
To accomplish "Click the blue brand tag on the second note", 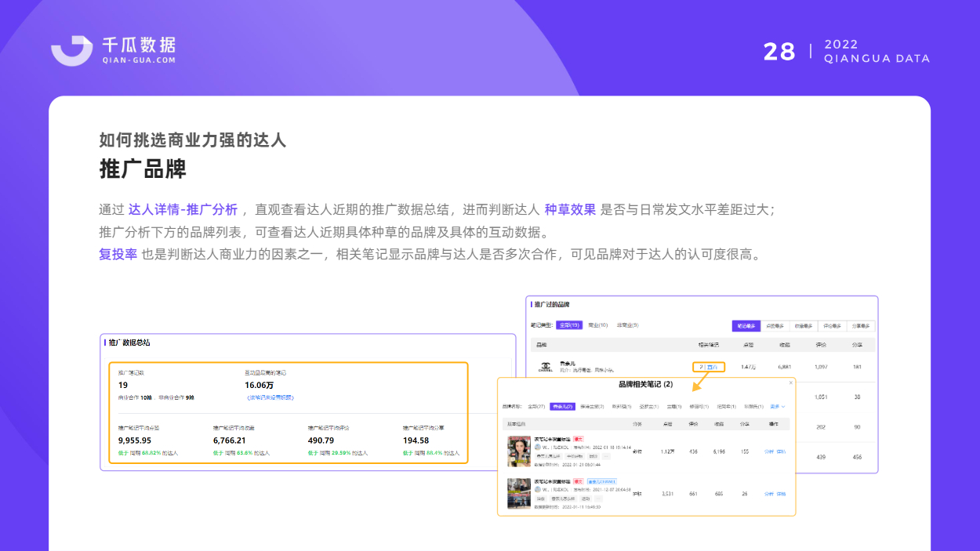I will 602,481.
